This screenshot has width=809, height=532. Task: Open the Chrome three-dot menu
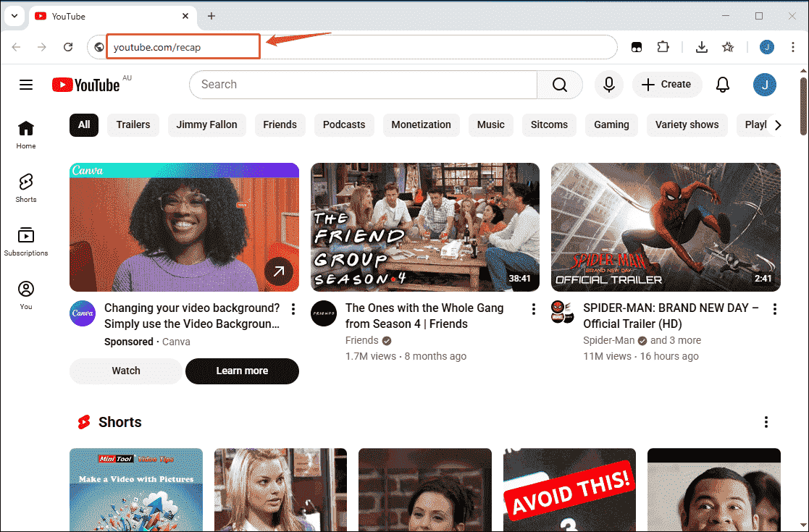pos(793,46)
